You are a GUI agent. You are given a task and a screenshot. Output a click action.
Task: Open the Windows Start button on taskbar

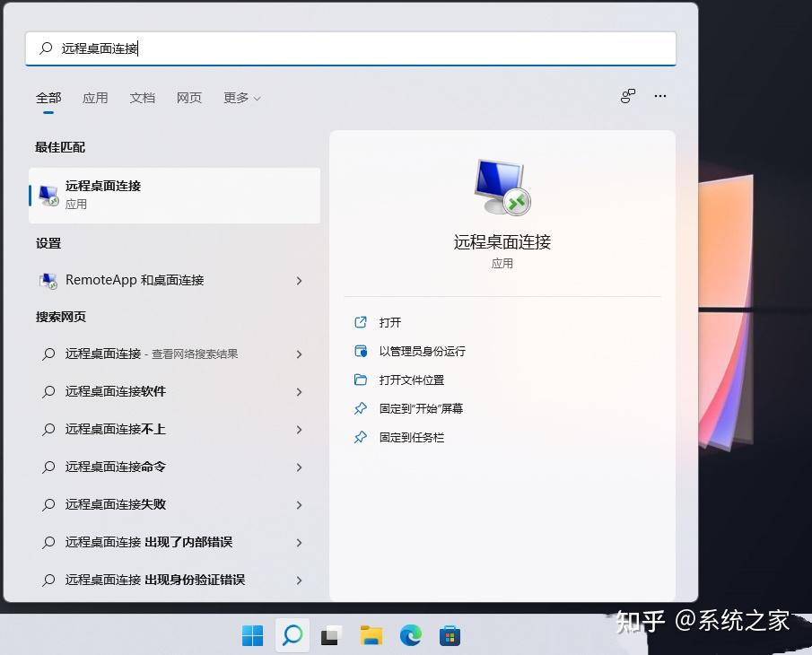point(253,635)
